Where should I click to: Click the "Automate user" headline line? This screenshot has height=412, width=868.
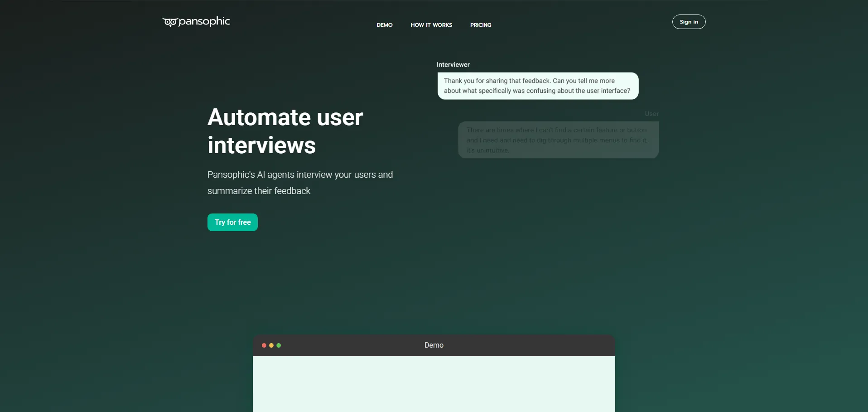click(285, 117)
